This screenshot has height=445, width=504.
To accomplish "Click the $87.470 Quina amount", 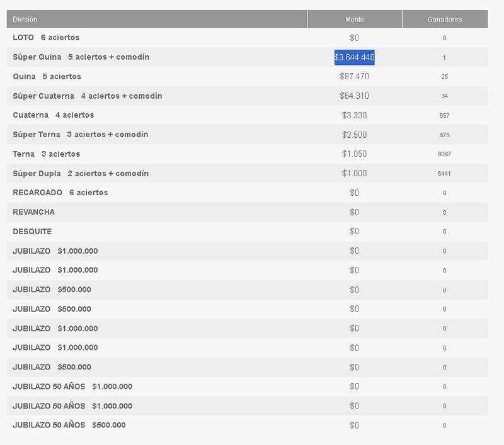I will [355, 77].
